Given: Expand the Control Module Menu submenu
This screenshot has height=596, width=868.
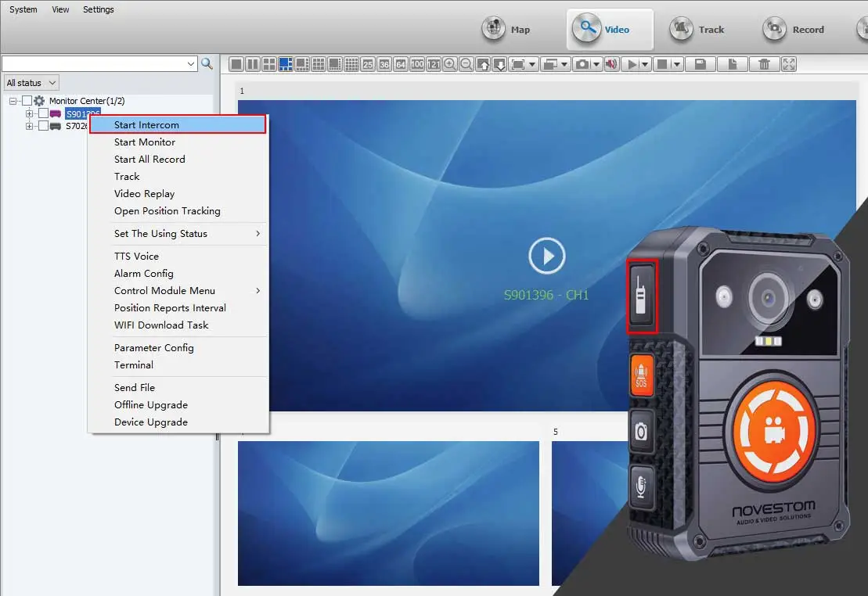Looking at the screenshot, I should point(178,290).
